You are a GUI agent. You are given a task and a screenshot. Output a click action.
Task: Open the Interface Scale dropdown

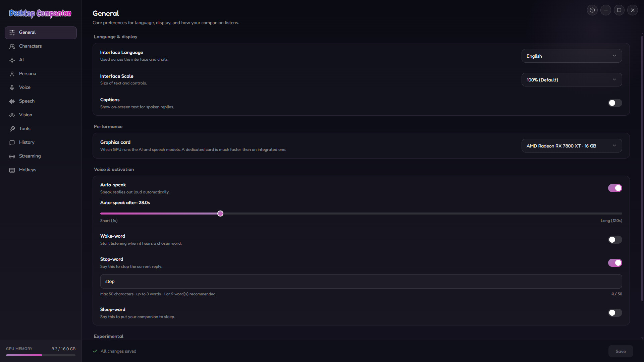(x=572, y=80)
